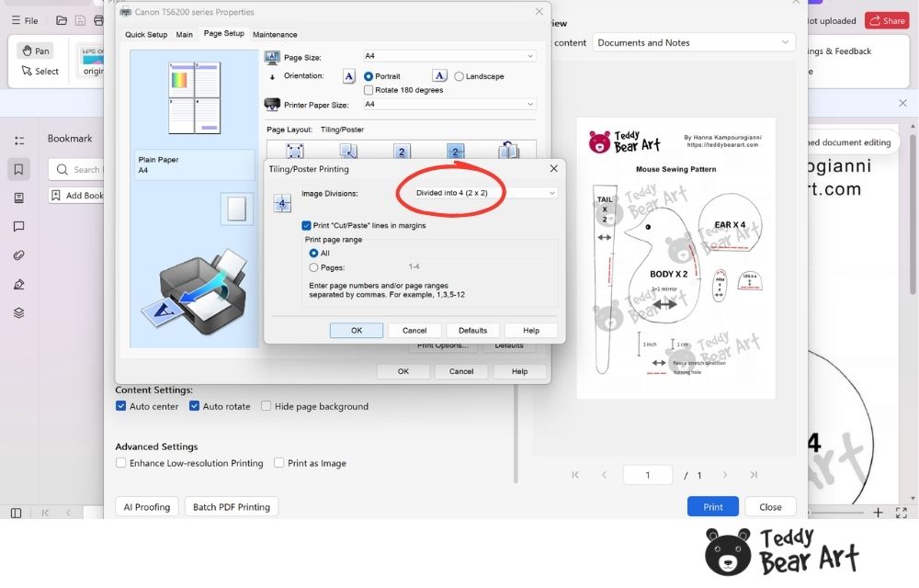The height and width of the screenshot is (588, 919).
Task: Click the open folder icon in the top toolbar
Action: pyautogui.click(x=62, y=20)
